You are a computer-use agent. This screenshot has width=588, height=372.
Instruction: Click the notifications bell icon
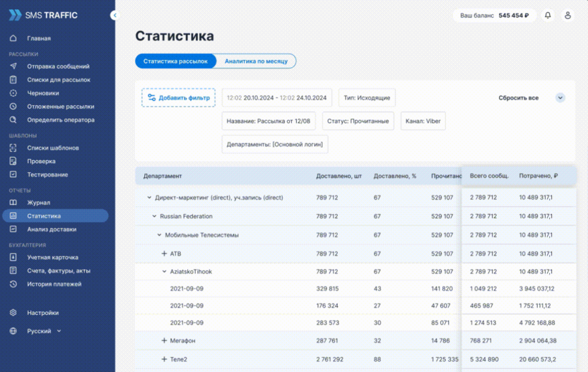[x=548, y=16]
